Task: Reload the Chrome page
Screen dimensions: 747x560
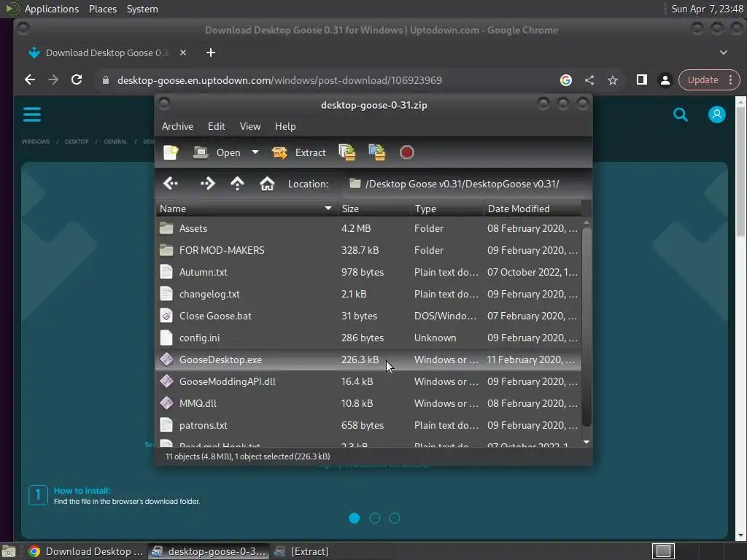Action: 77,80
